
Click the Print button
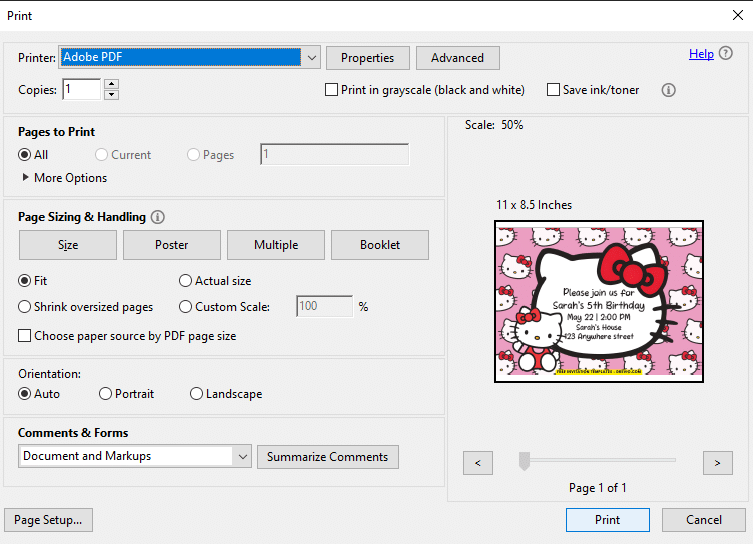(607, 520)
